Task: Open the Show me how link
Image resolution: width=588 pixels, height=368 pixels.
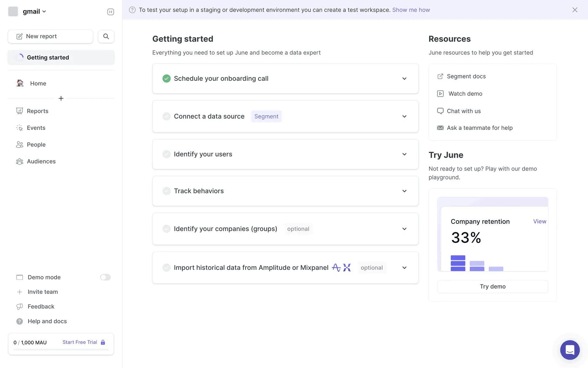Action: (x=411, y=10)
